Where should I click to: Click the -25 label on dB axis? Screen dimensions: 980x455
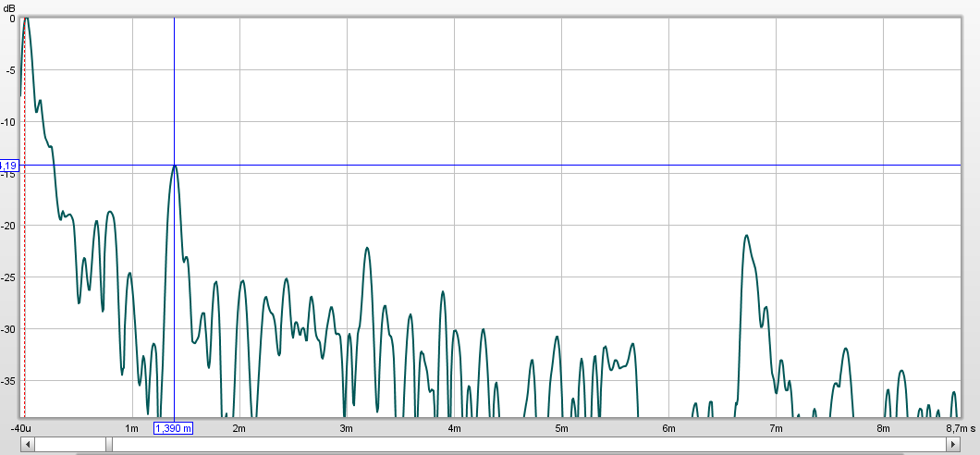(x=8, y=277)
